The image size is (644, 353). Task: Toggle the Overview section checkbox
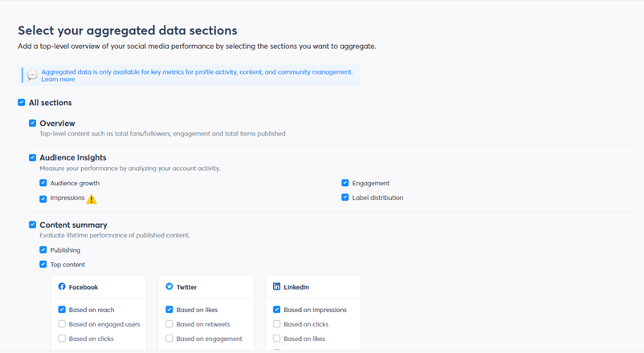coord(33,124)
